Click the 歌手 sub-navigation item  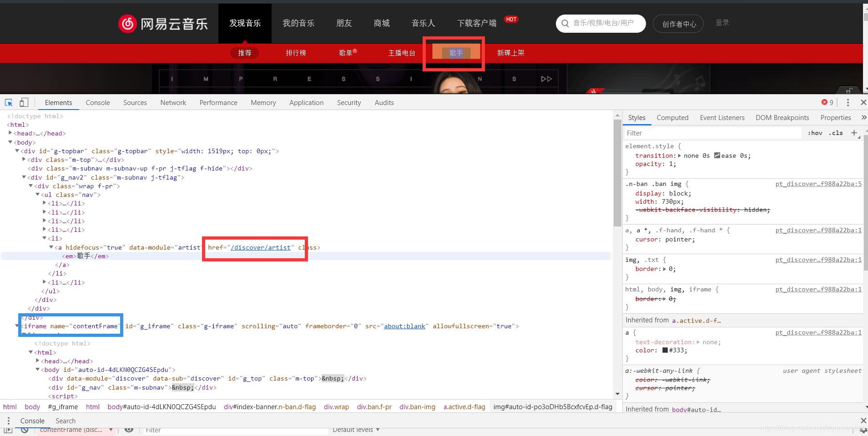point(456,53)
